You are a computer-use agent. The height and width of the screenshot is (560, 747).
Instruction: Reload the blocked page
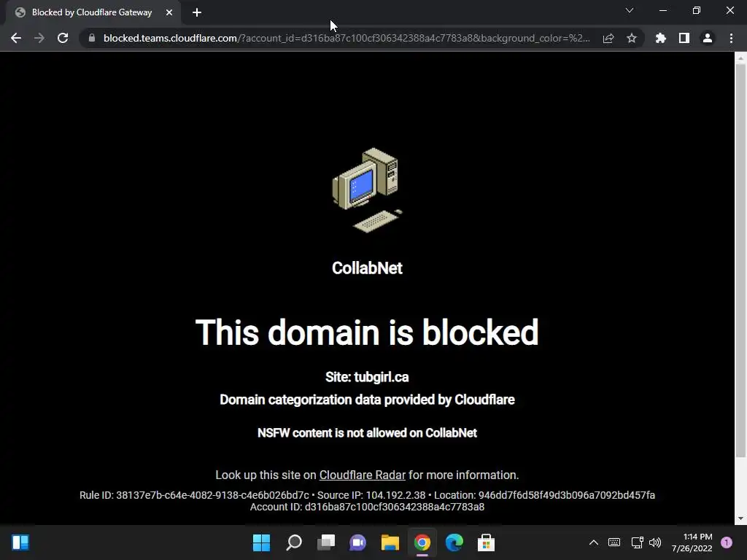(x=63, y=38)
